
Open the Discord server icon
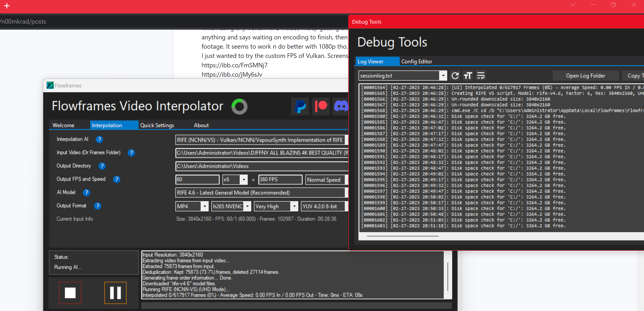[340, 106]
